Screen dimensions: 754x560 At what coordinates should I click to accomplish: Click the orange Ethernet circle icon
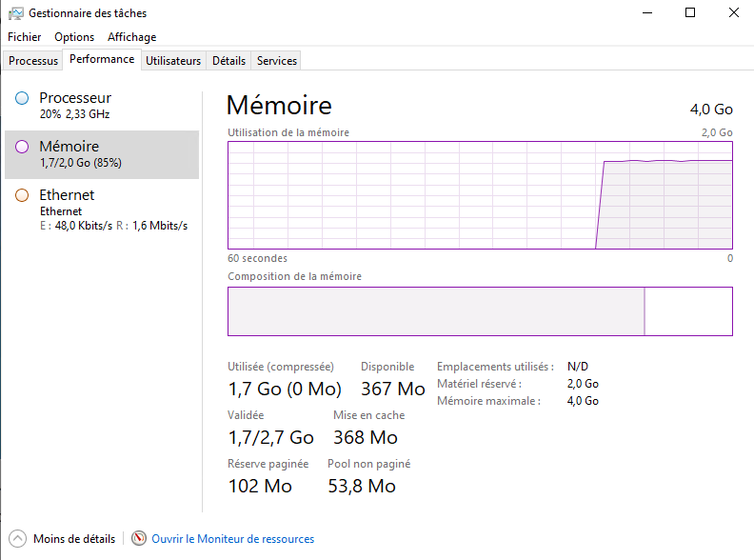click(x=22, y=195)
